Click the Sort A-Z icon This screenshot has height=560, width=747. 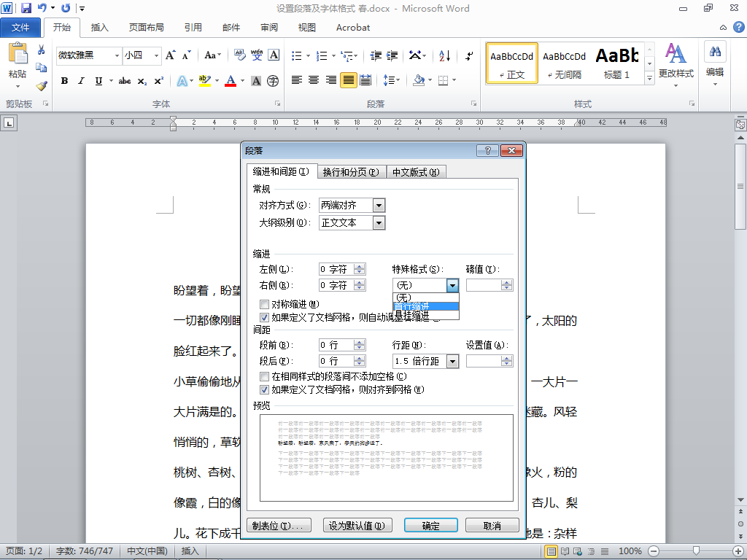444,55
